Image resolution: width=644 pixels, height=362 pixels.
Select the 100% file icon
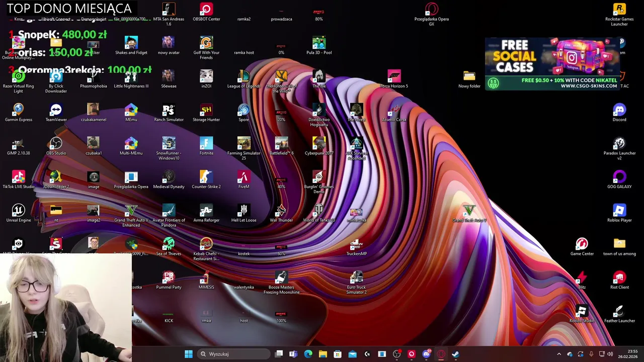click(281, 314)
